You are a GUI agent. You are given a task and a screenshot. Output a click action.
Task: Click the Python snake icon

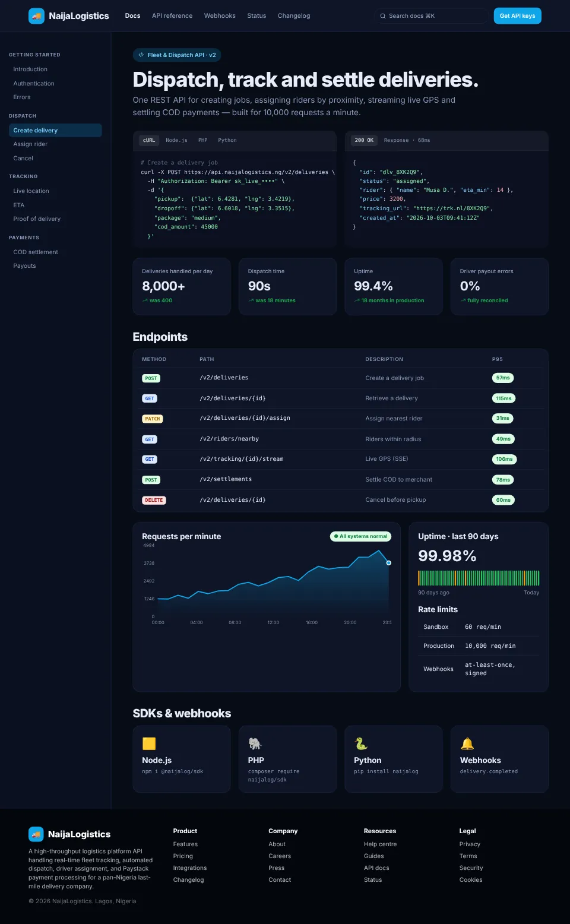[x=361, y=743]
